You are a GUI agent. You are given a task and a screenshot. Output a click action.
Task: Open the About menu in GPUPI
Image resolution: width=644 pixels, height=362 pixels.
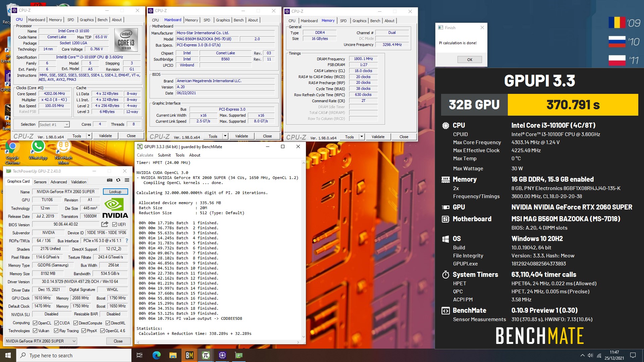(195, 155)
